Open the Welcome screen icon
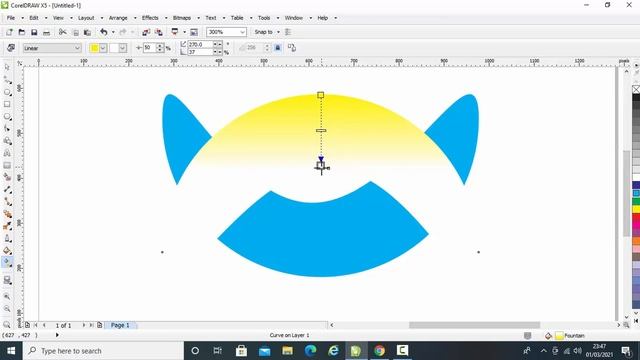 point(194,32)
